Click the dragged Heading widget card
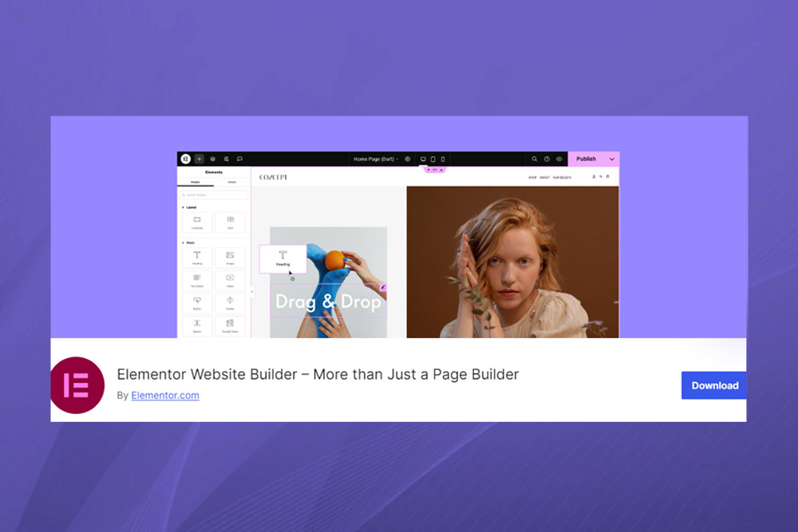The height and width of the screenshot is (532, 798). (x=283, y=258)
